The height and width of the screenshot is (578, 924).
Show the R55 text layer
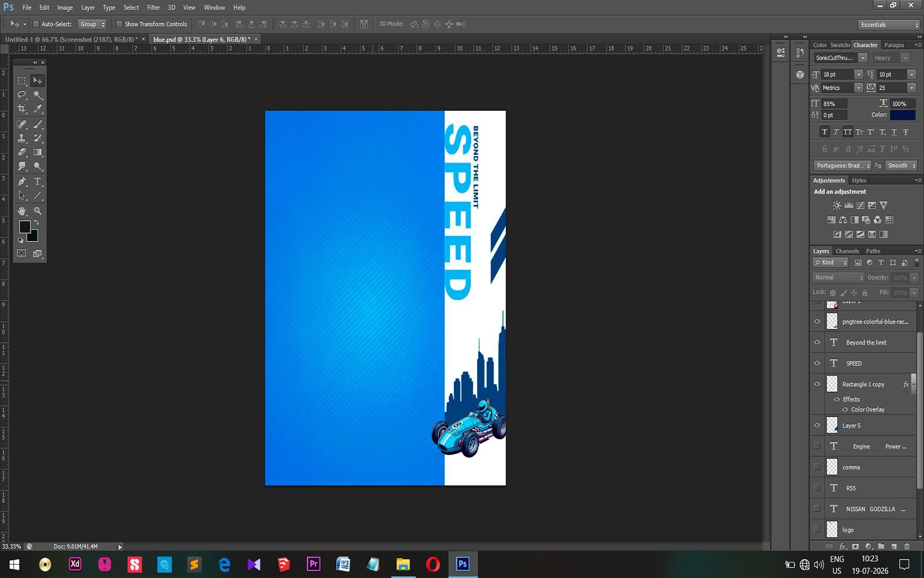point(817,488)
